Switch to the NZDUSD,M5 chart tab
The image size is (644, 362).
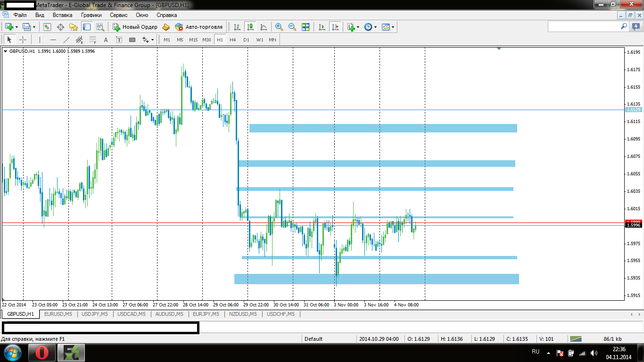[243, 314]
